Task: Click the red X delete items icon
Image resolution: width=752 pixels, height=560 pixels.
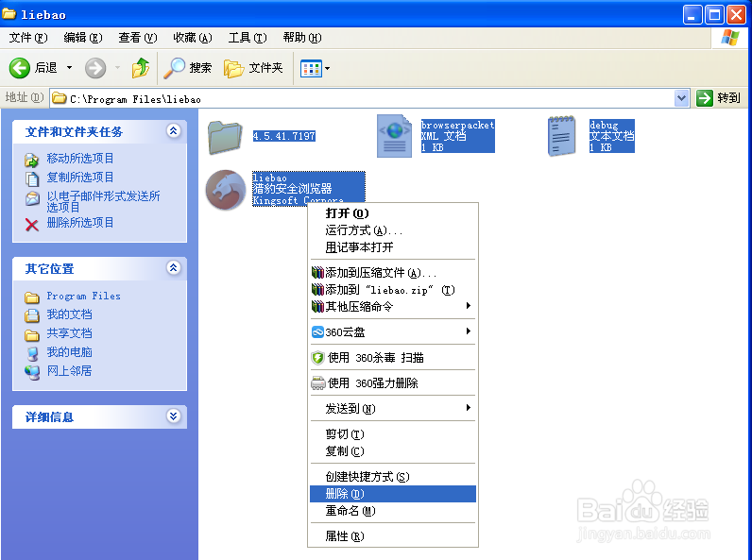Action: [x=32, y=225]
